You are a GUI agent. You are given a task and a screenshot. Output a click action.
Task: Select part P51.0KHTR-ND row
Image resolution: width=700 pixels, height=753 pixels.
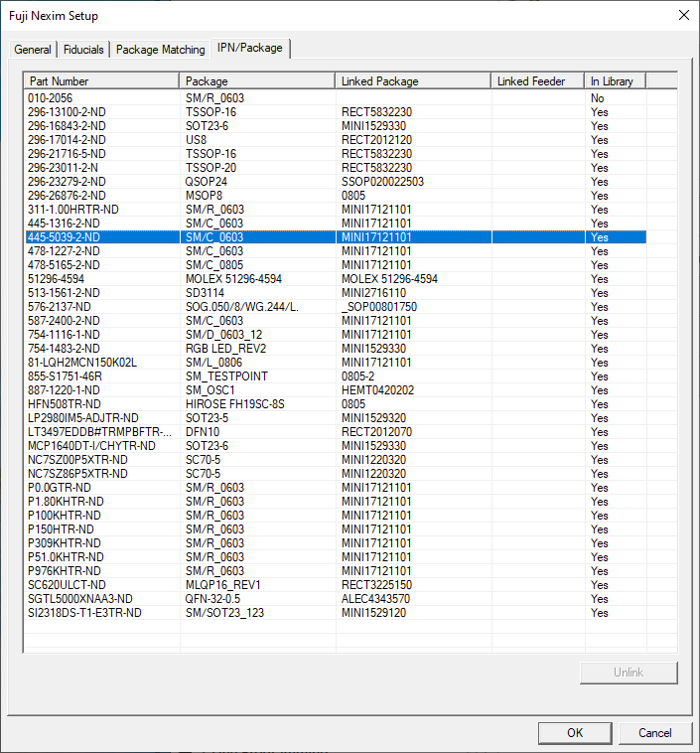coord(336,557)
